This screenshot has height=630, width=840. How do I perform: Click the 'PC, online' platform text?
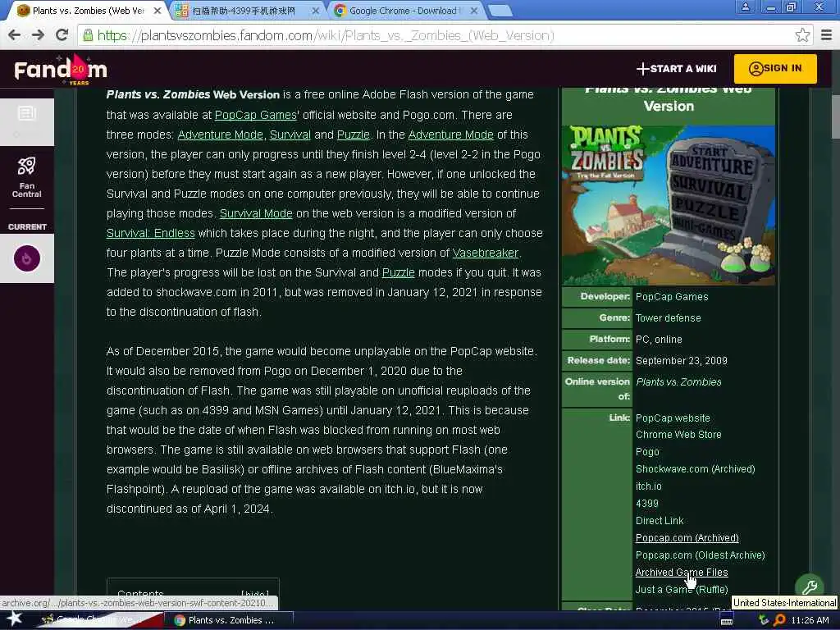tap(659, 340)
